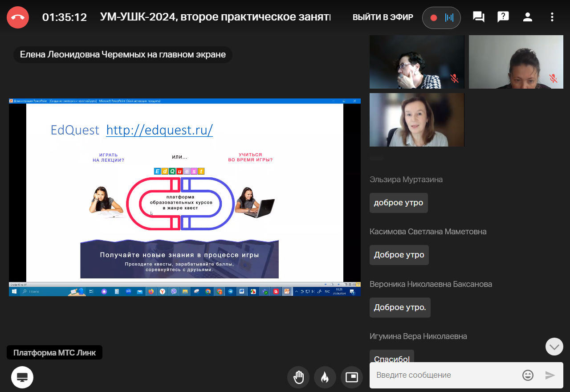Click the meeting title УМ-УШК-2024
The width and height of the screenshot is (570, 392).
pyautogui.click(x=216, y=17)
